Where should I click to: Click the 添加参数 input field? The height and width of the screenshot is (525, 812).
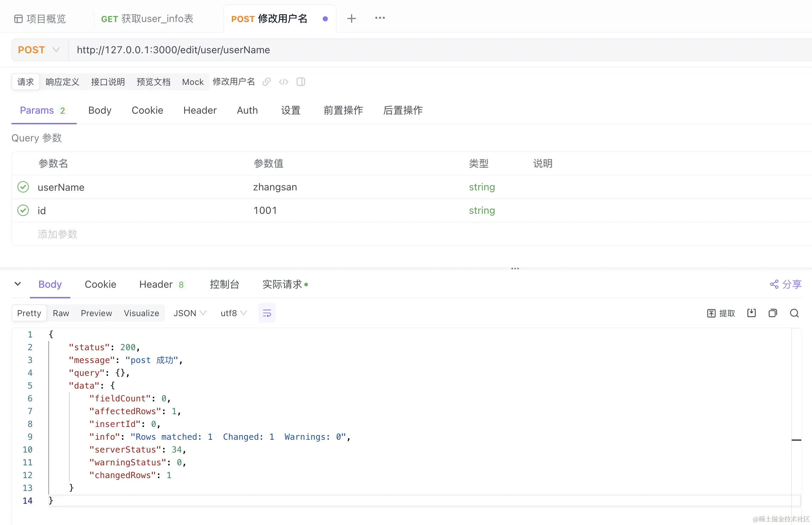click(x=58, y=234)
